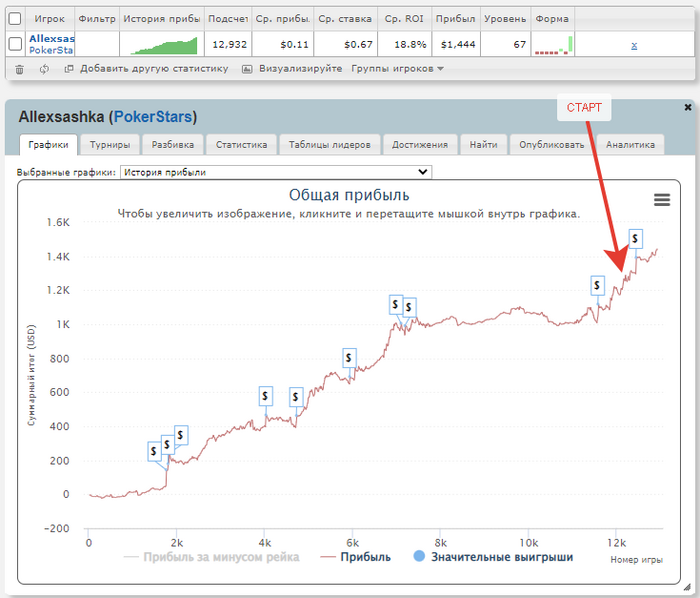The height and width of the screenshot is (598, 700).
Task: Click the form mini bar chart
Action: pos(554,46)
